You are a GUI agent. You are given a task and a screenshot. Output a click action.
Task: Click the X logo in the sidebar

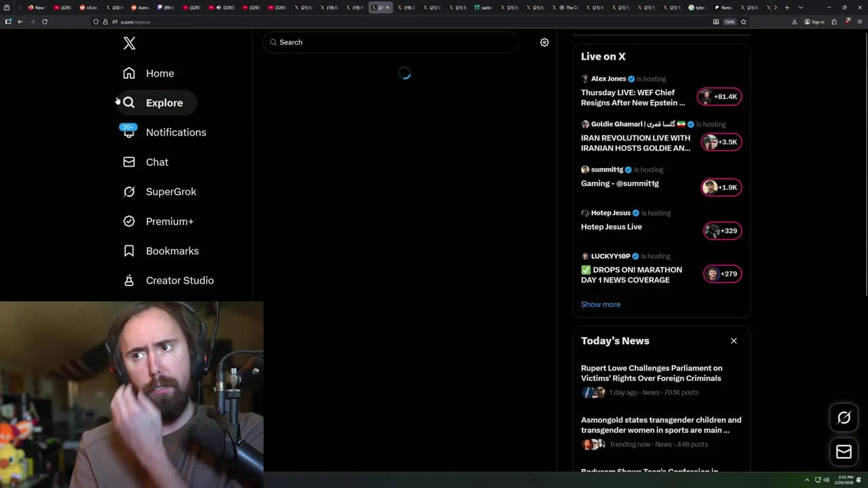click(x=130, y=43)
